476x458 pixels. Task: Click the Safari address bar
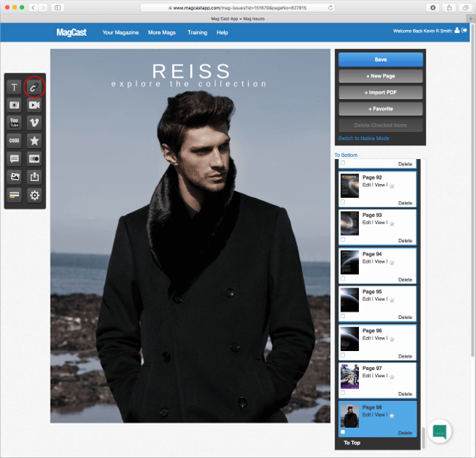coord(238,7)
